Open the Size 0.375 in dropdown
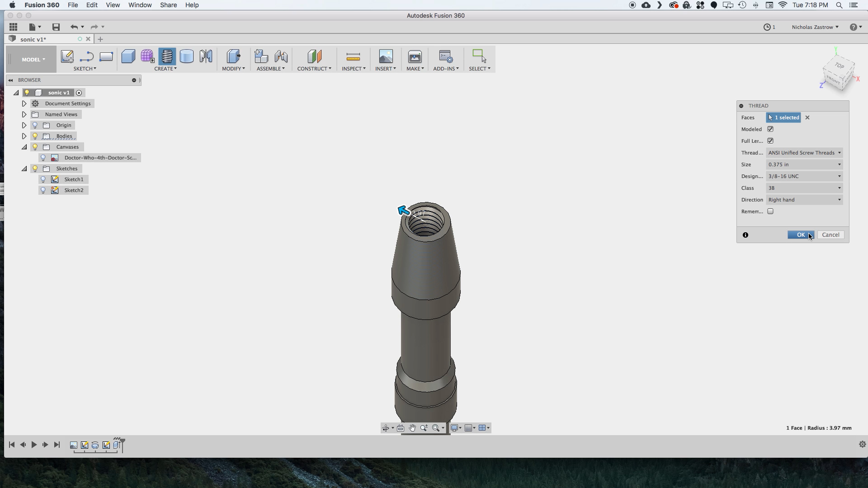Image resolution: width=868 pixels, height=488 pixels. [x=804, y=164]
